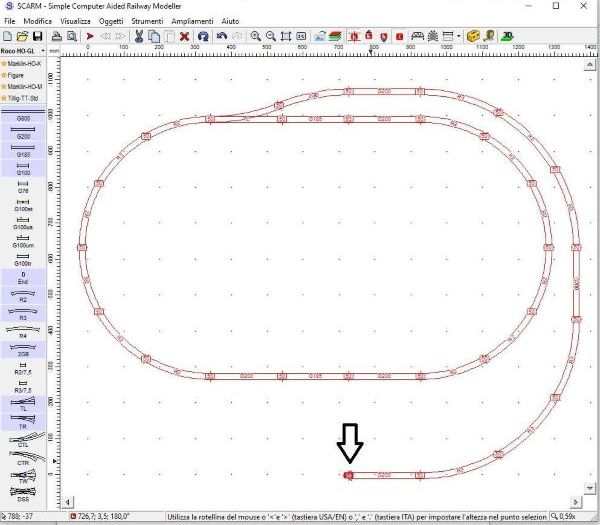Click the horizontal scrollbar left arrow
Viewport: 600px width, 525px height.
click(67, 500)
